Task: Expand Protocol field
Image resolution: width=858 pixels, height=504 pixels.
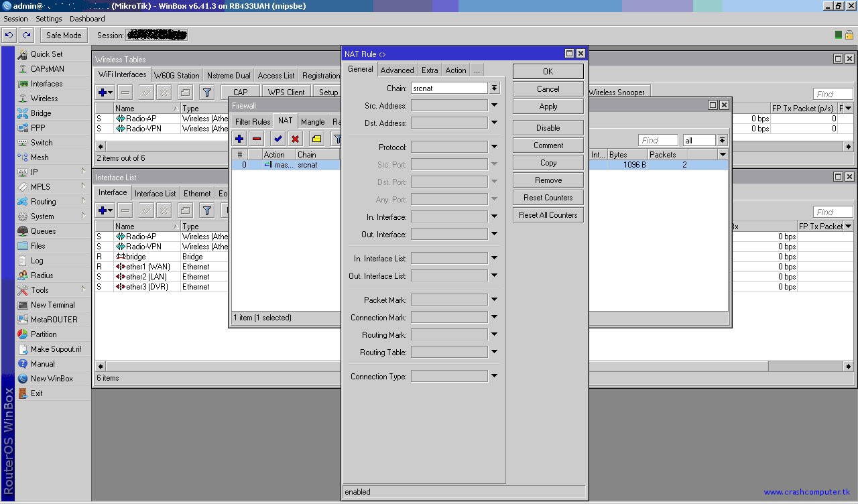Action: click(x=494, y=147)
